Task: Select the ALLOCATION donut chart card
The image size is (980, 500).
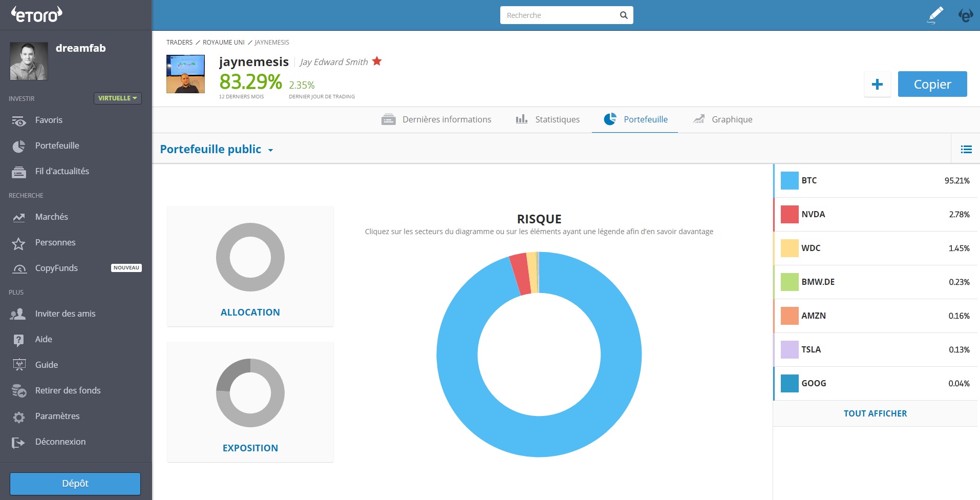Action: (250, 266)
